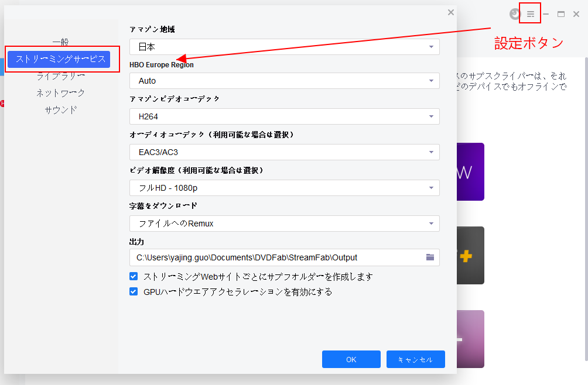Toggle subfolder per streaming website checkbox
Image resolution: width=588 pixels, height=385 pixels.
click(x=134, y=276)
